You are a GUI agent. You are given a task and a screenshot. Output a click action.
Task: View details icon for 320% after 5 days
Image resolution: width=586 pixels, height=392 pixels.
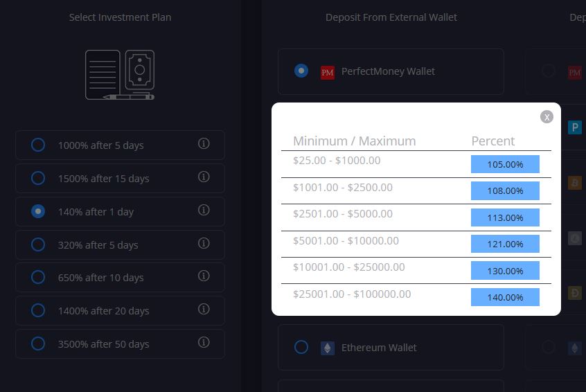[204, 243]
